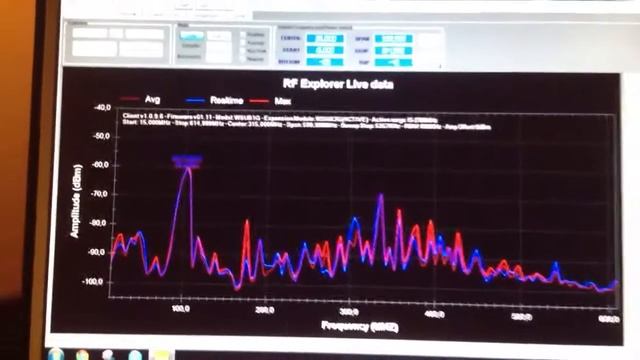
Task: Click the Hold button beside Run
Action: [219, 36]
